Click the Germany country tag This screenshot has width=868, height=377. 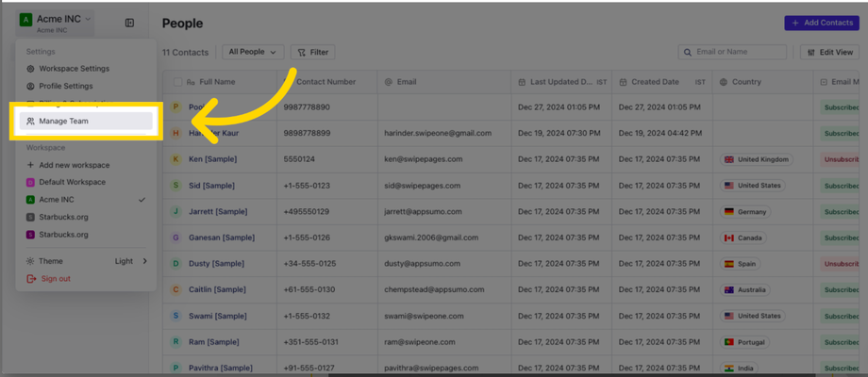[745, 212]
